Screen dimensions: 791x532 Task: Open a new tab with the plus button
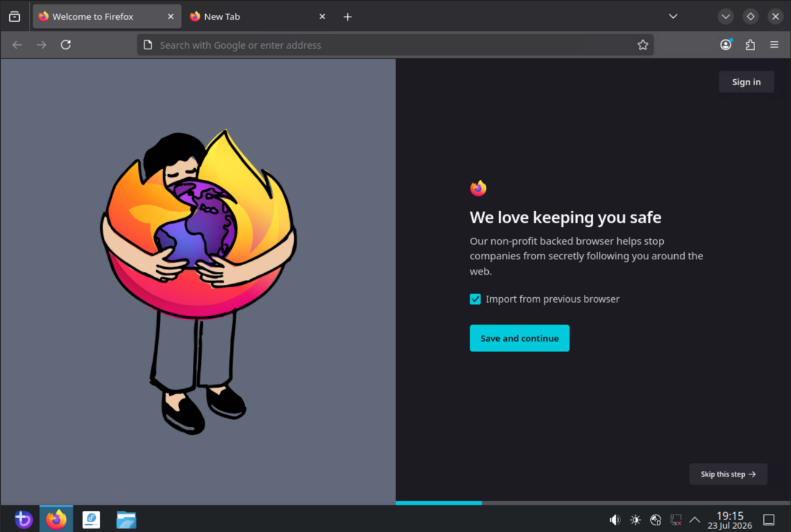point(347,17)
